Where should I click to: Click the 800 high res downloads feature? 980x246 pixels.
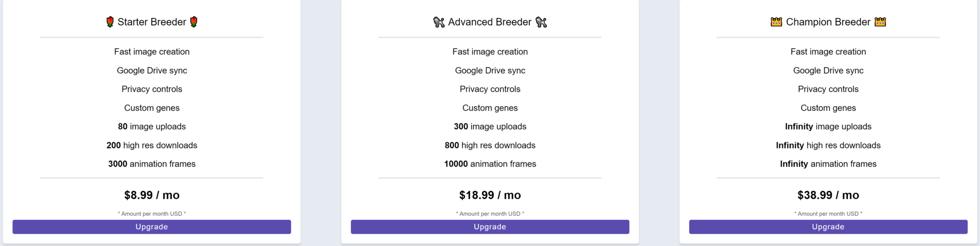[x=490, y=145]
